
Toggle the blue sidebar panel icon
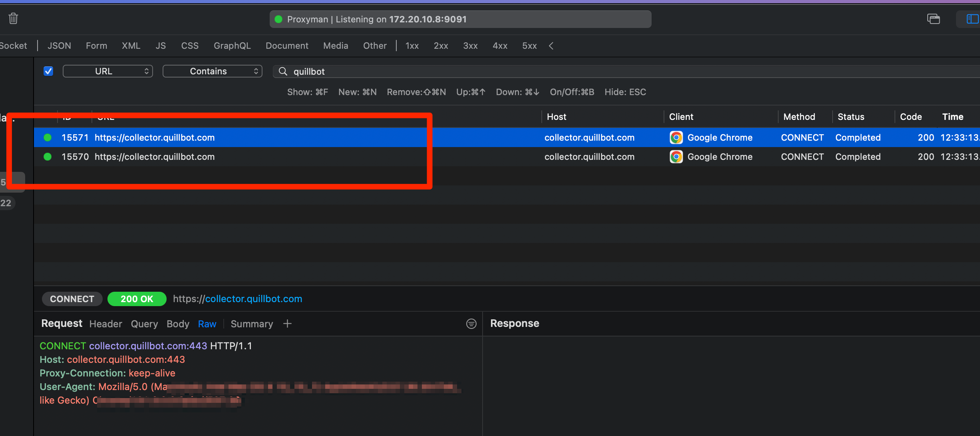972,19
